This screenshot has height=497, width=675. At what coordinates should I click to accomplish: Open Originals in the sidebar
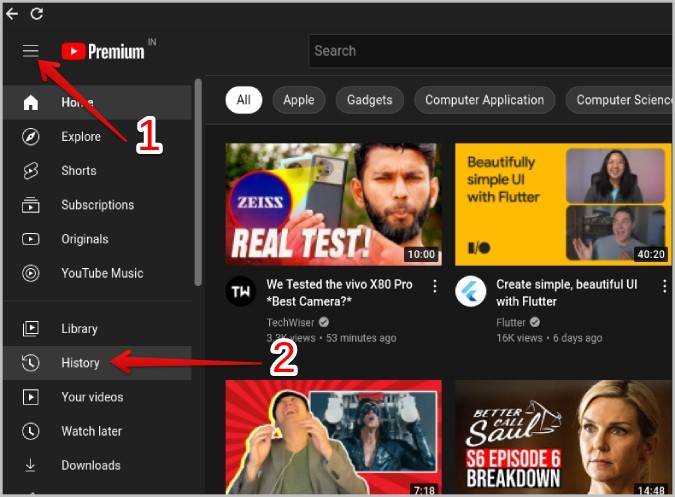coord(97,239)
